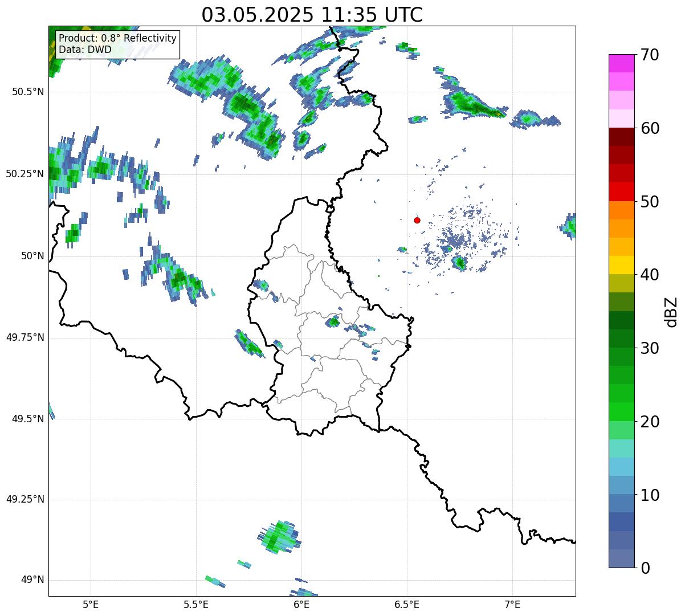Click the '5°E' longitude label
This screenshot has width=685, height=616.
pos(91,605)
